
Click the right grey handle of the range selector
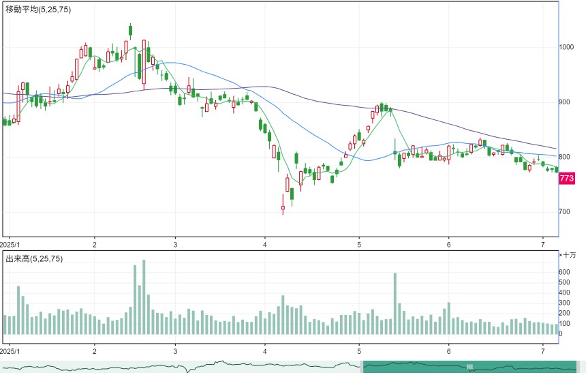tap(578, 367)
